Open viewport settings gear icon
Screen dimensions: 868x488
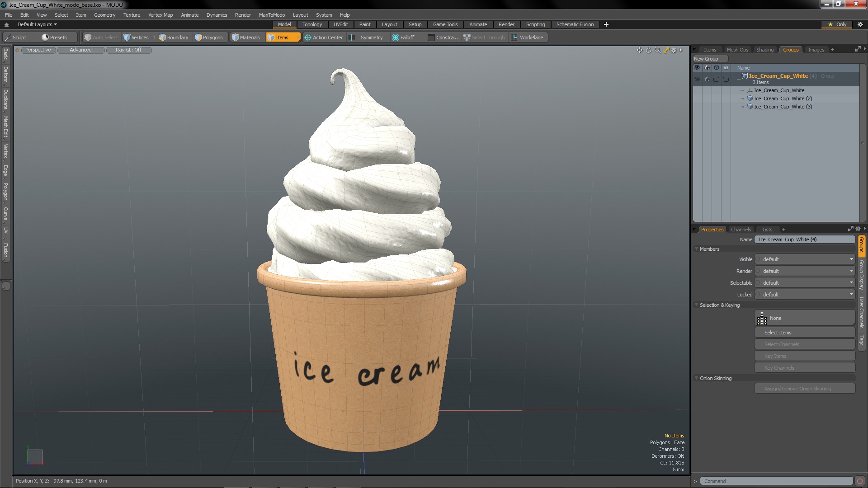[x=674, y=50]
